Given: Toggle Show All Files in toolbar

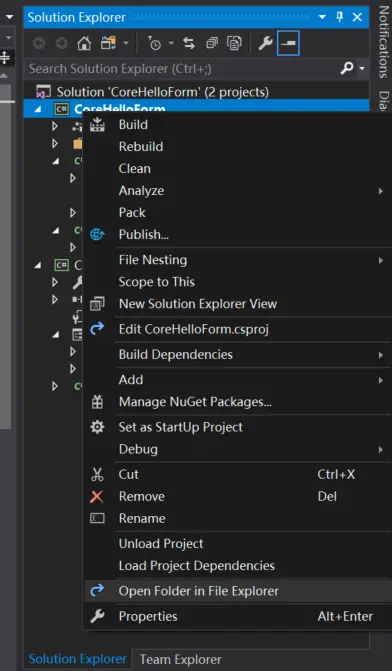Looking at the screenshot, I should (x=234, y=43).
